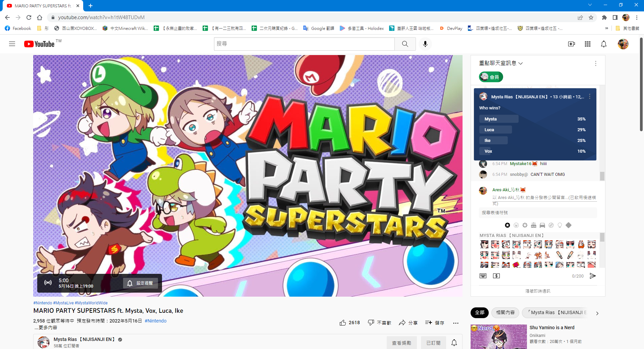Open the Create video camera icon
Viewport: 644px width, 349px height.
tap(572, 44)
